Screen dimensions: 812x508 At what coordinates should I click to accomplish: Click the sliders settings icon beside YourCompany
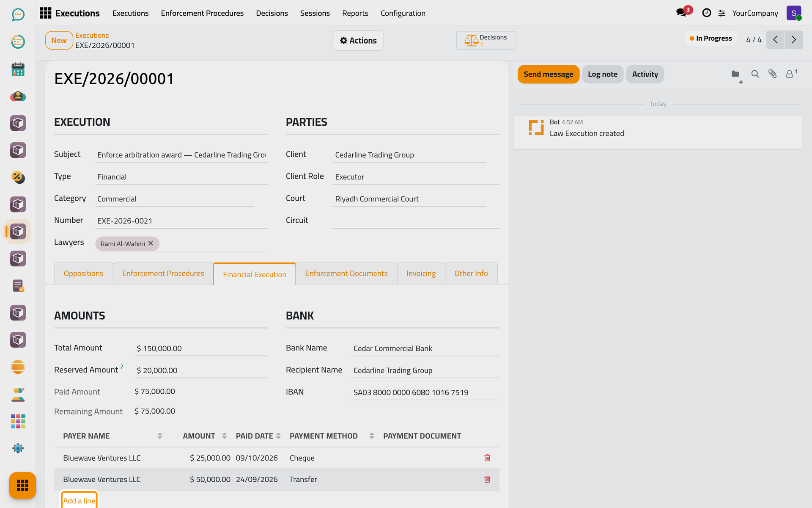(x=722, y=13)
